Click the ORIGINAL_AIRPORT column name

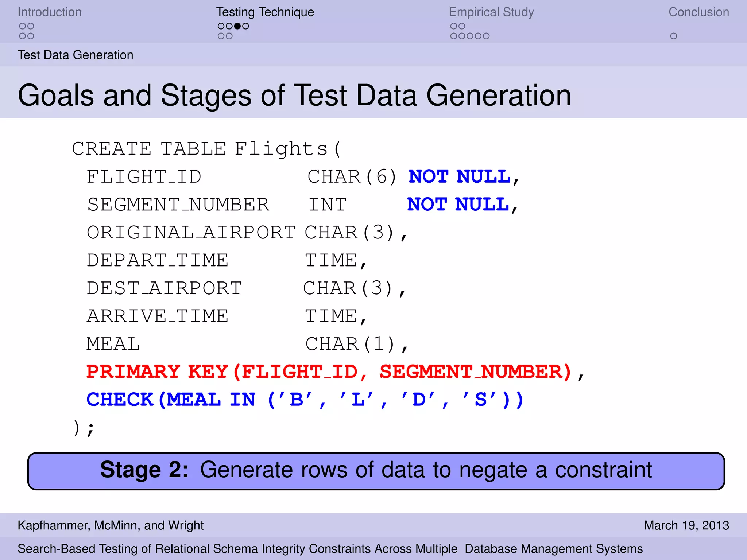[x=191, y=233]
